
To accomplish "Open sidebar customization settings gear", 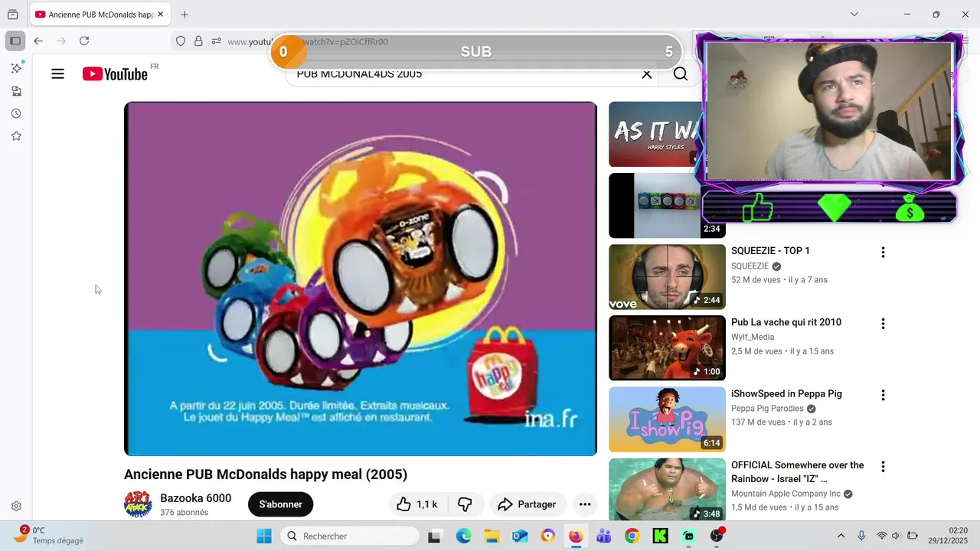I will coord(16,507).
